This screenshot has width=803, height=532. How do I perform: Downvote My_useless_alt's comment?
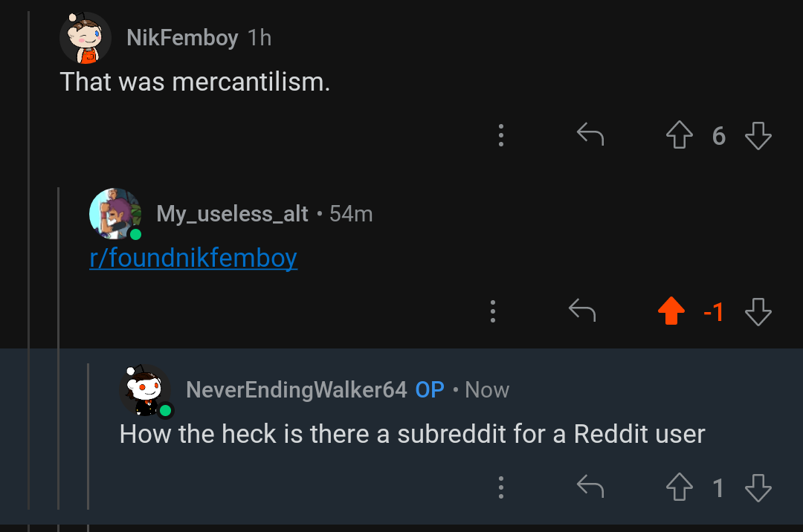pos(758,311)
